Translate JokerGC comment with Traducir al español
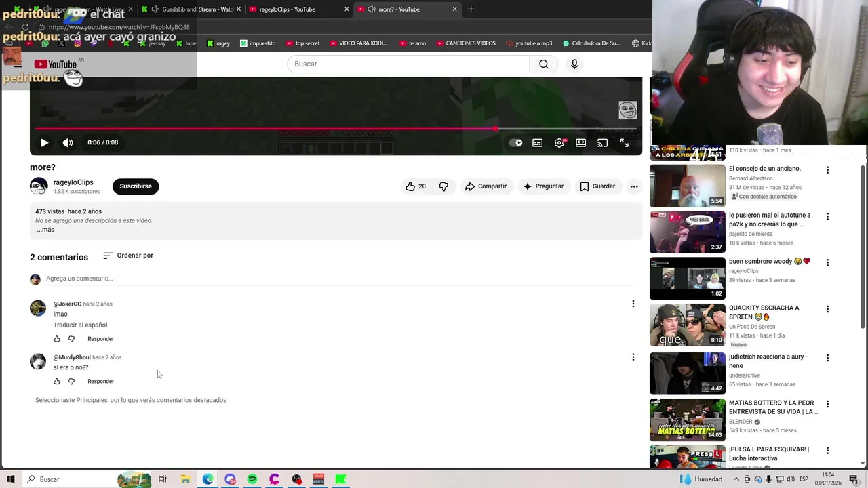 (80, 325)
